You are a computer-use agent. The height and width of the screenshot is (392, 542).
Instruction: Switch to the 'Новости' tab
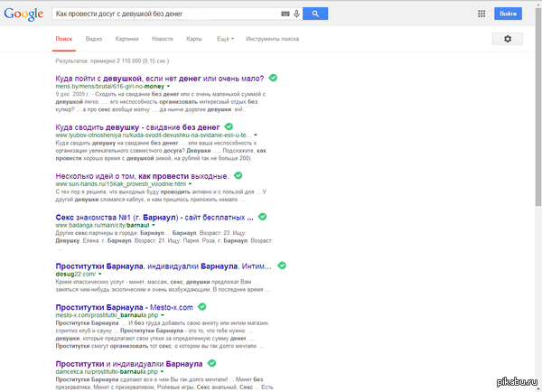coord(163,39)
